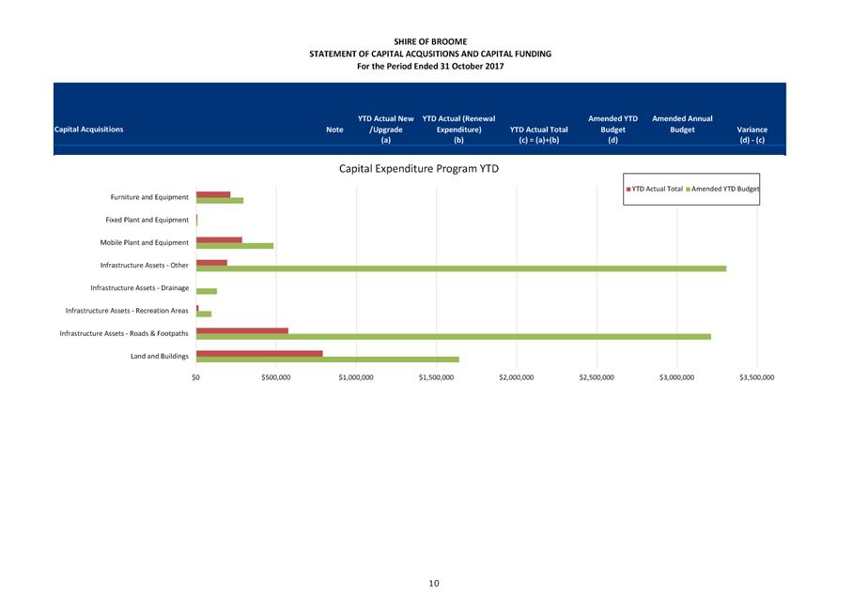This screenshot has height=613, width=868.
Task: Click the 'Note' column header
Action: [334, 129]
